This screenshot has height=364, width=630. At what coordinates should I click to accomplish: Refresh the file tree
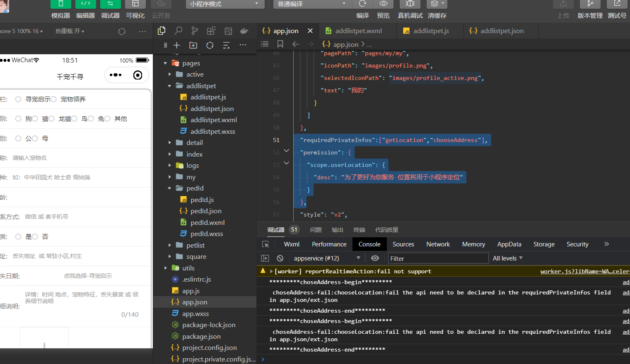click(210, 45)
